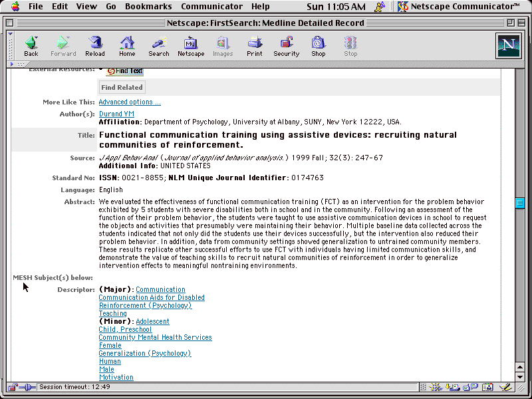This screenshot has height=399, width=532.
Task: Open the View menu
Action: click(x=86, y=6)
